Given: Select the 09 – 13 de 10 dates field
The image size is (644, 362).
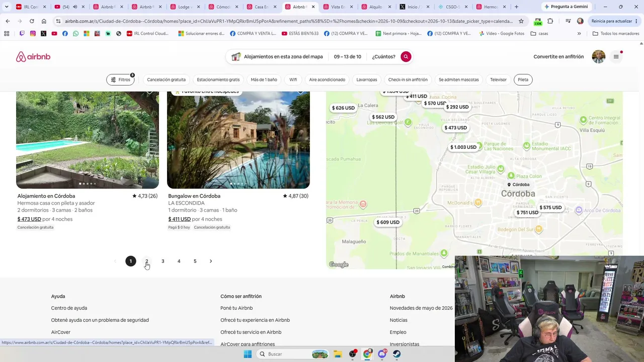Looking at the screenshot, I should point(348,57).
